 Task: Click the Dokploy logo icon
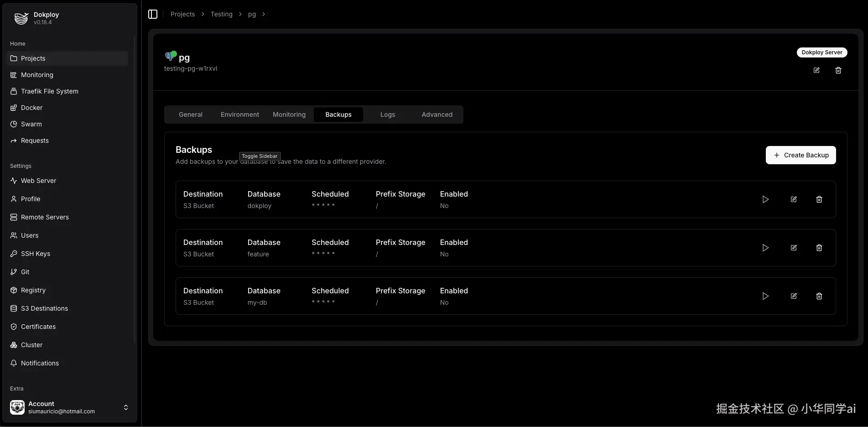[x=21, y=18]
